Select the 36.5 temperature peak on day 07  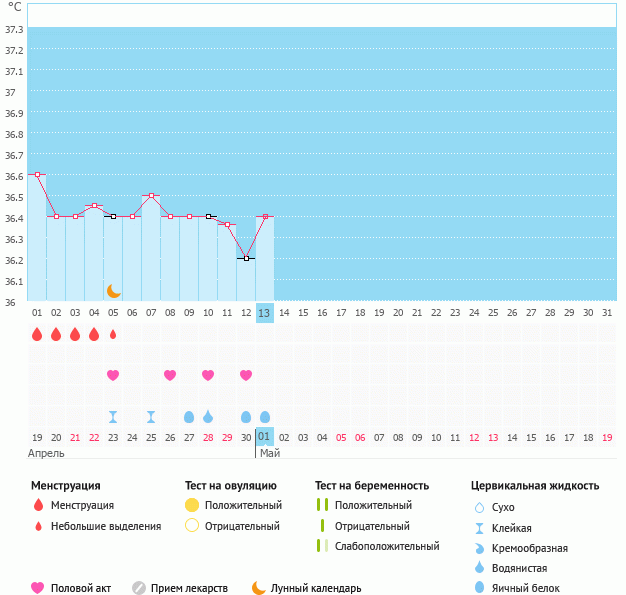(151, 195)
